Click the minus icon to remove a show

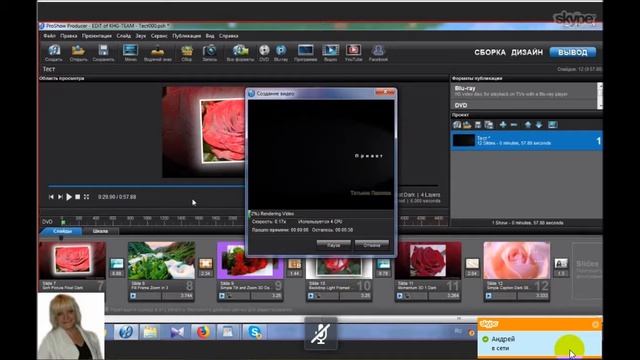[514, 125]
